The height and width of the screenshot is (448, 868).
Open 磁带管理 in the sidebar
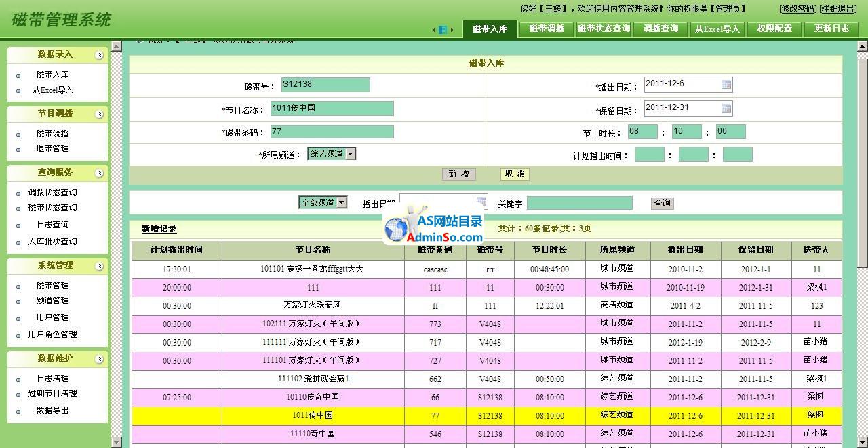point(52,286)
